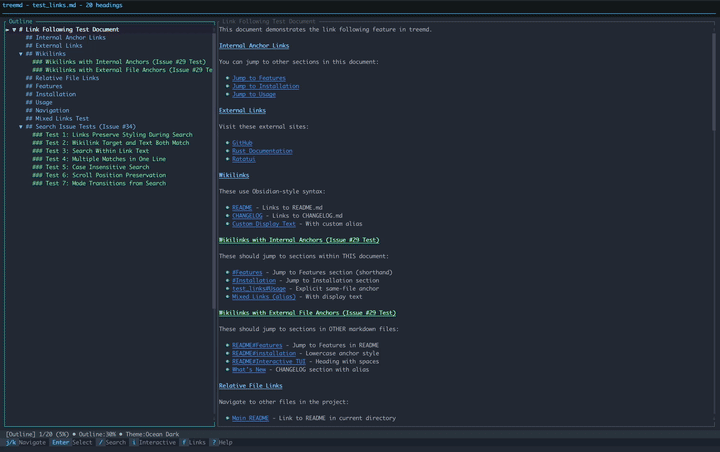Click the j/k Navigate hint
The height and width of the screenshot is (452, 720).
(x=26, y=443)
